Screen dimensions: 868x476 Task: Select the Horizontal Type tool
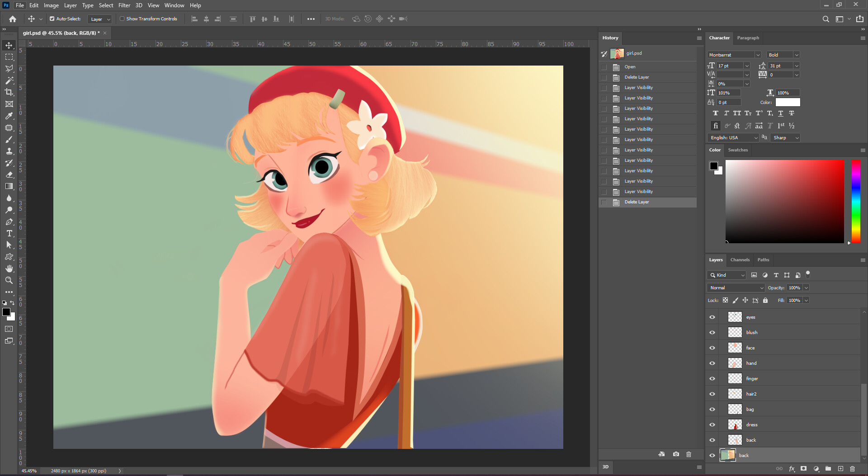[9, 233]
